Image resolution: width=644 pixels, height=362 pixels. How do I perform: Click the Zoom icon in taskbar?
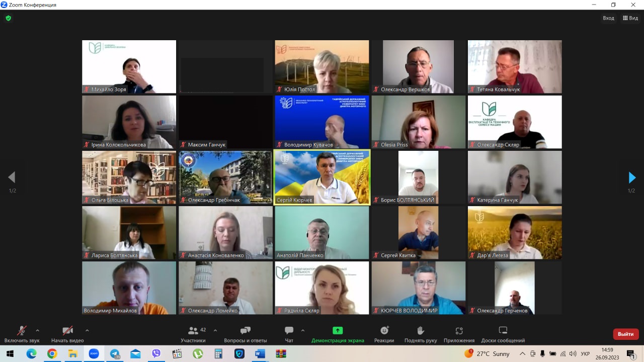pos(94,353)
